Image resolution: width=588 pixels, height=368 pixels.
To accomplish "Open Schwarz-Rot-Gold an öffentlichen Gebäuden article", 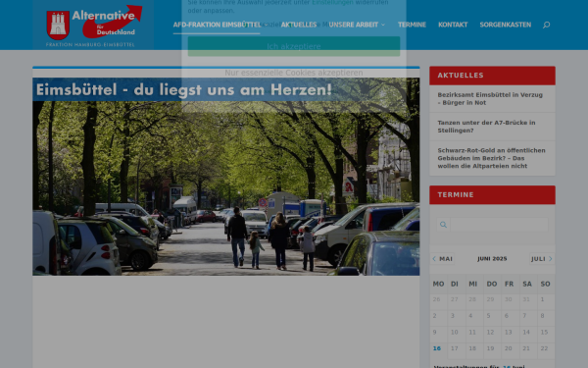I will [491, 158].
